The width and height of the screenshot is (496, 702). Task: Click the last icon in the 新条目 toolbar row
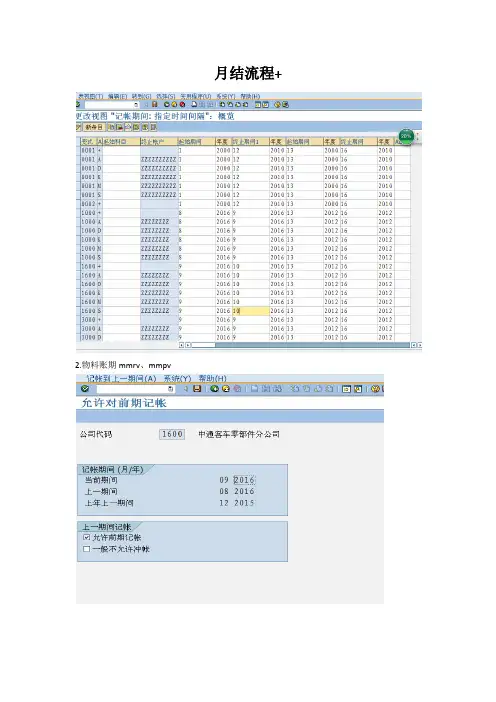point(154,127)
